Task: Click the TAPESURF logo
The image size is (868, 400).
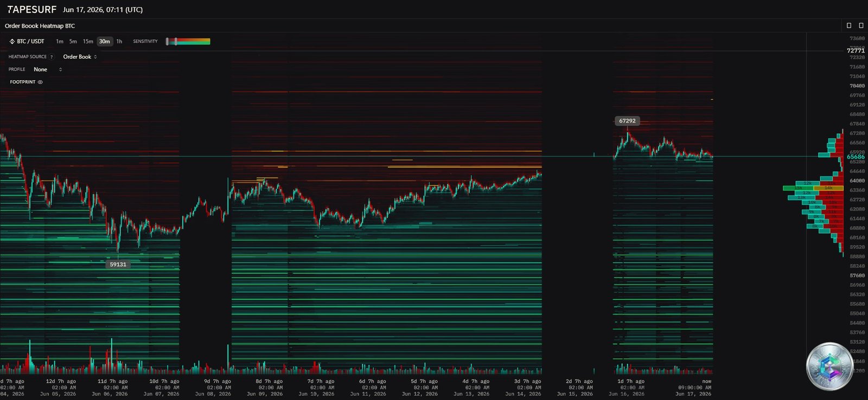Action: point(31,9)
